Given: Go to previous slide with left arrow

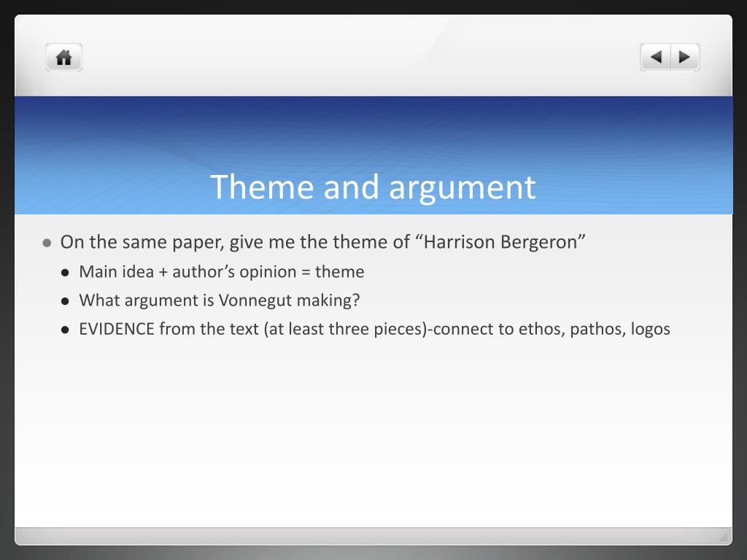Looking at the screenshot, I should (656, 58).
